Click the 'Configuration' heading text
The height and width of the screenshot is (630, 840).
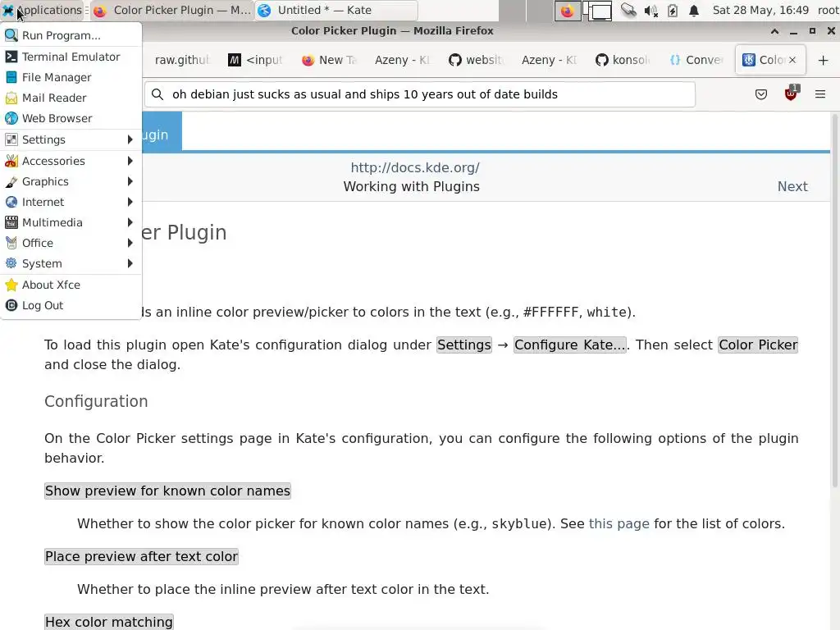pos(96,401)
